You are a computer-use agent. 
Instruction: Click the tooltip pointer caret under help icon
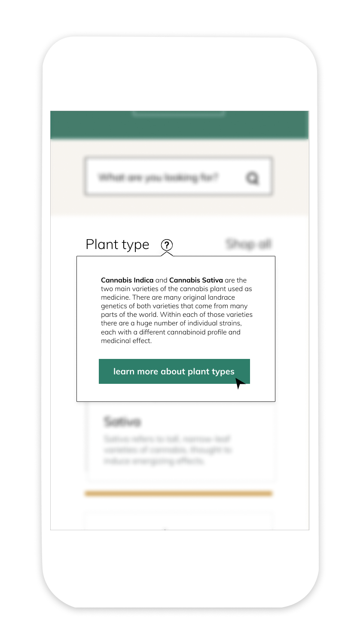click(x=167, y=254)
